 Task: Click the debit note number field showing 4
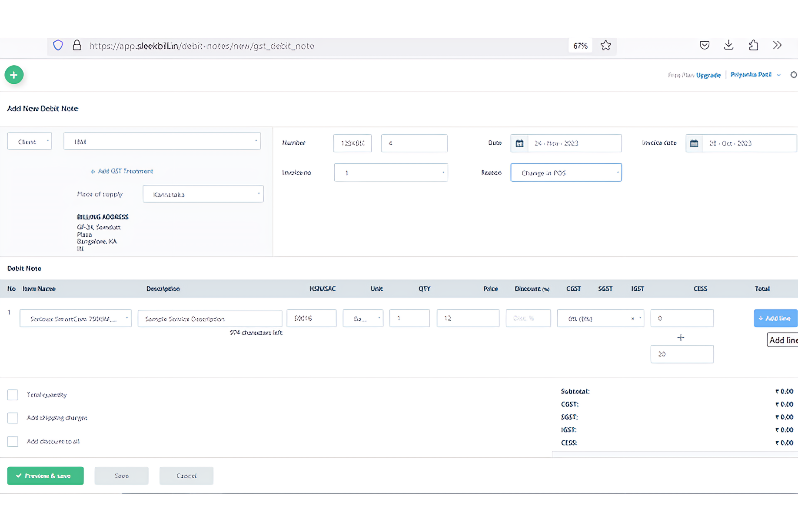[x=414, y=143]
